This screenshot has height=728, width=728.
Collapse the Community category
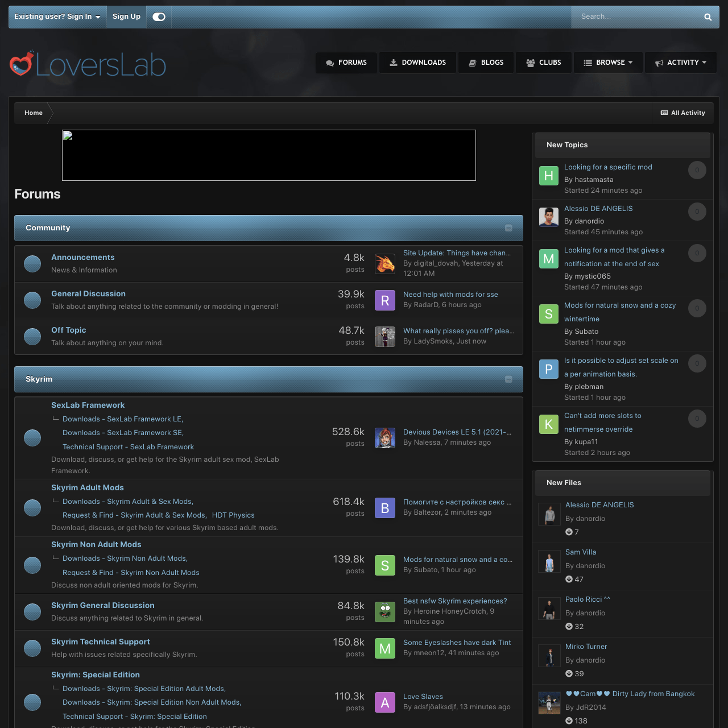click(508, 228)
